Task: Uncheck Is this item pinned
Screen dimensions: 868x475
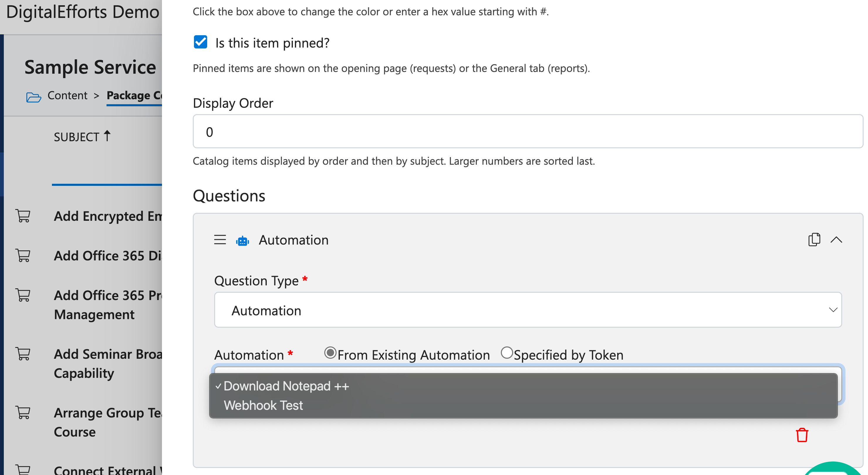Action: (200, 42)
